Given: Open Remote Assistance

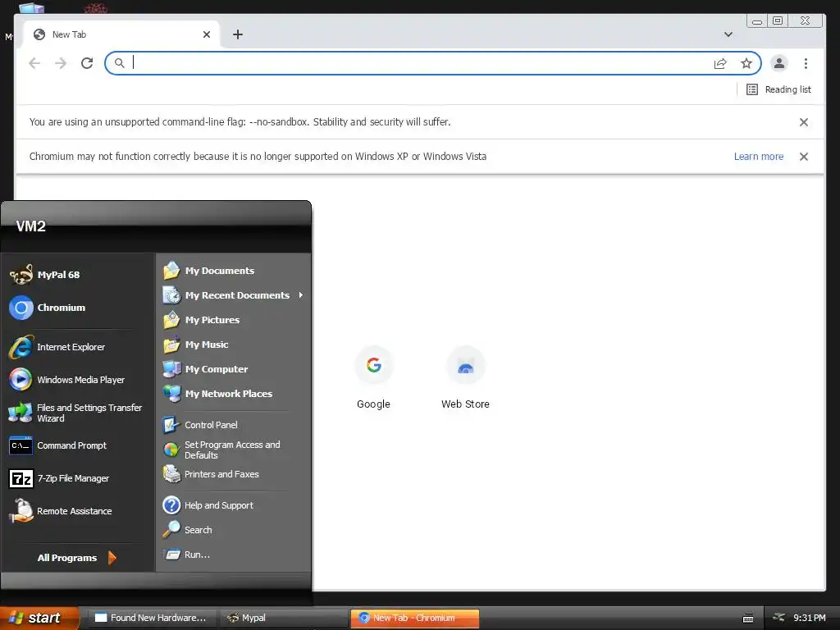Looking at the screenshot, I should (x=61, y=511).
